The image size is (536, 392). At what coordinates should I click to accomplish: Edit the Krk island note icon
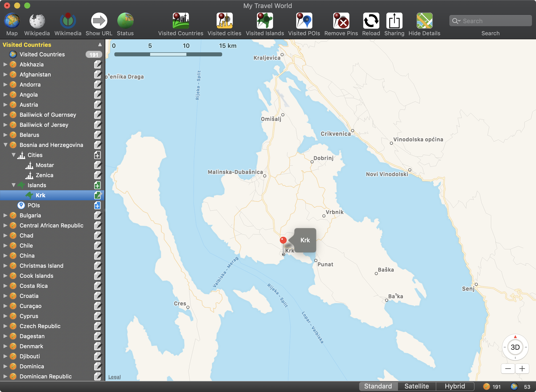click(x=97, y=195)
